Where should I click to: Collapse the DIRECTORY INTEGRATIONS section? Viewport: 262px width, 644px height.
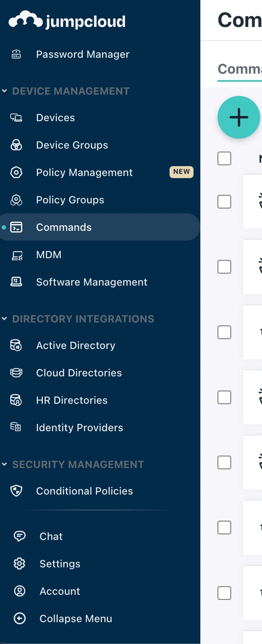click(x=4, y=319)
